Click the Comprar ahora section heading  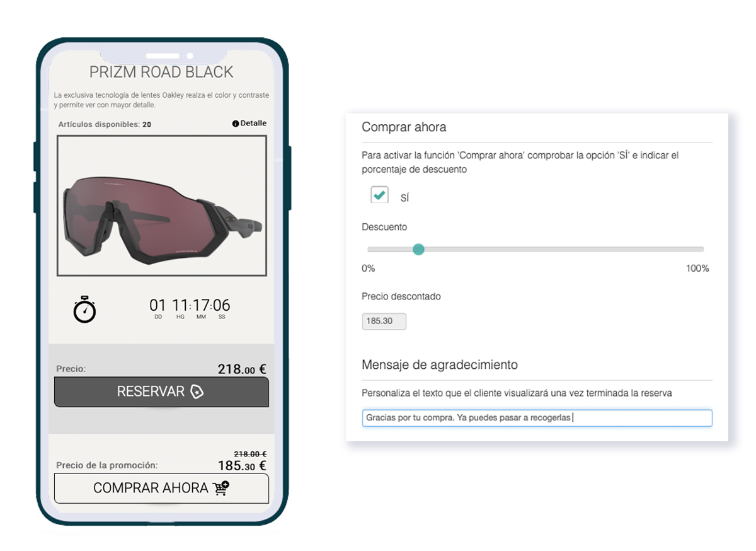[404, 127]
